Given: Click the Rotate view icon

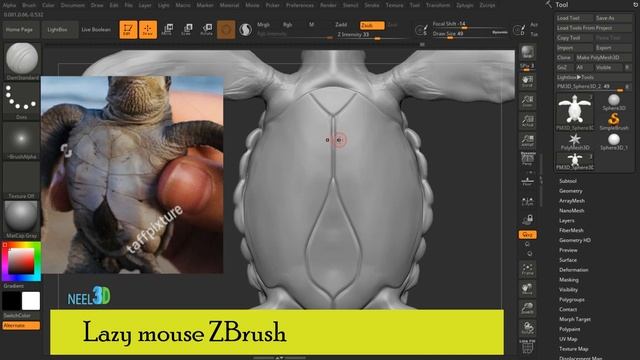Looking at the screenshot, I should click(x=527, y=328).
